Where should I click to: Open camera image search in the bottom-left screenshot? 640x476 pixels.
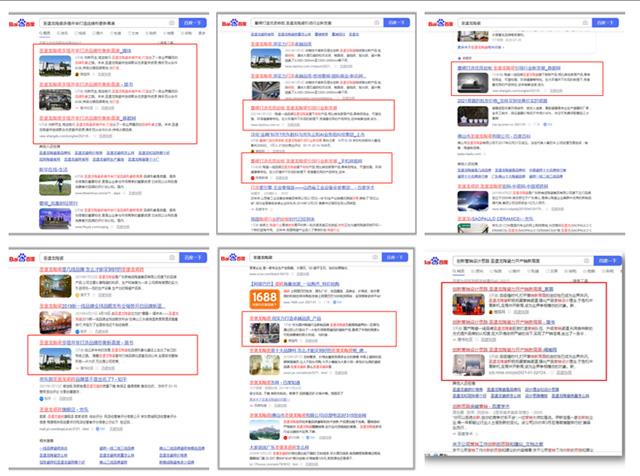pos(172,258)
